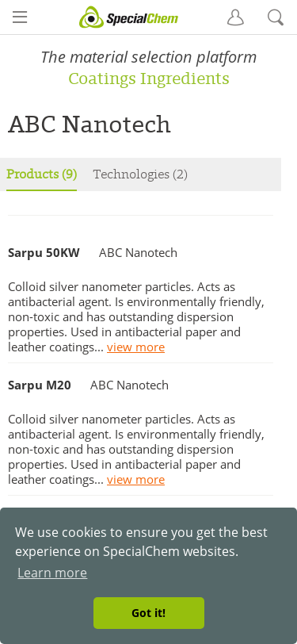Open the cookie Learn more link
Viewport: 297px width, 644px height.
[x=52, y=573]
